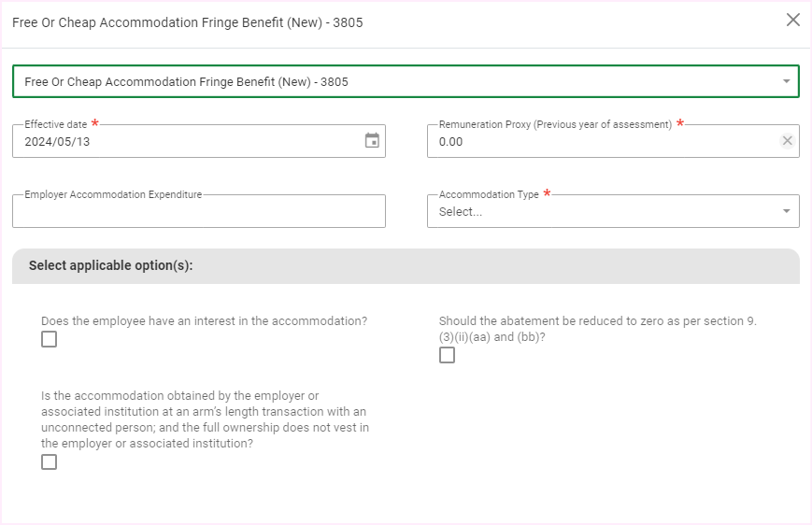Click 'Does the employee have an interest' label
Viewport: 812px width, 525px height.
(204, 320)
